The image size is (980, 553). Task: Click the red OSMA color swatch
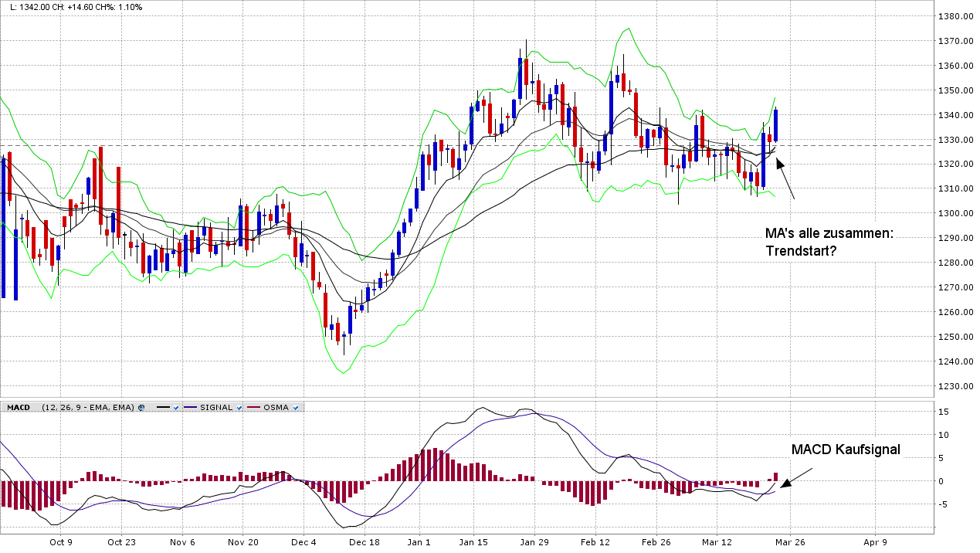253,407
